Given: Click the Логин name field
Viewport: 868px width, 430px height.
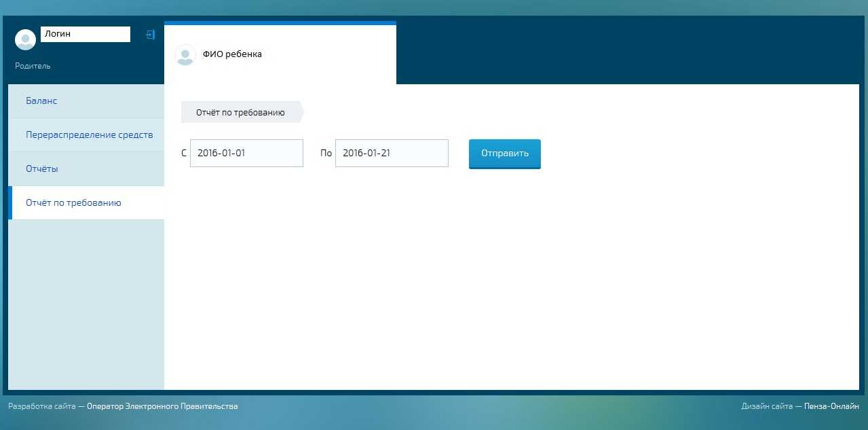Looking at the screenshot, I should point(86,34).
